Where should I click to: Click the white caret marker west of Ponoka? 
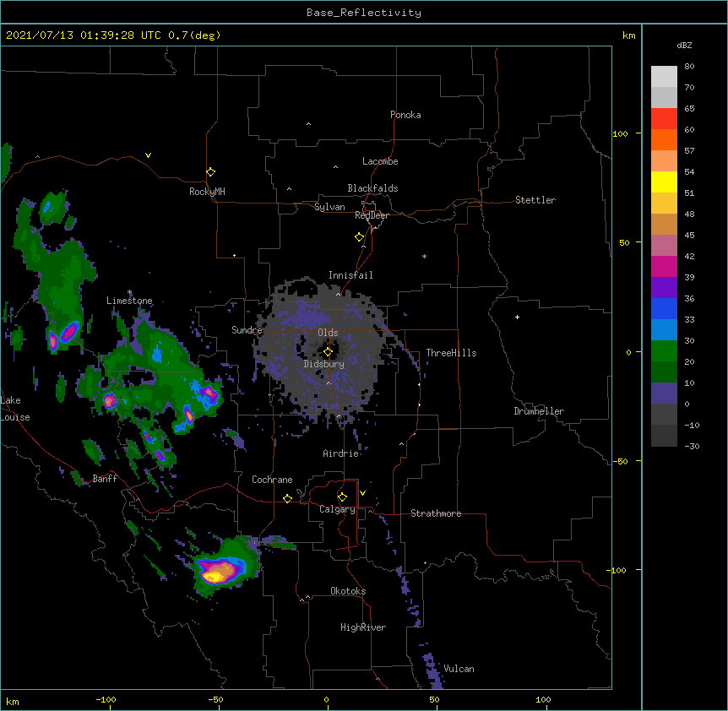pyautogui.click(x=308, y=124)
